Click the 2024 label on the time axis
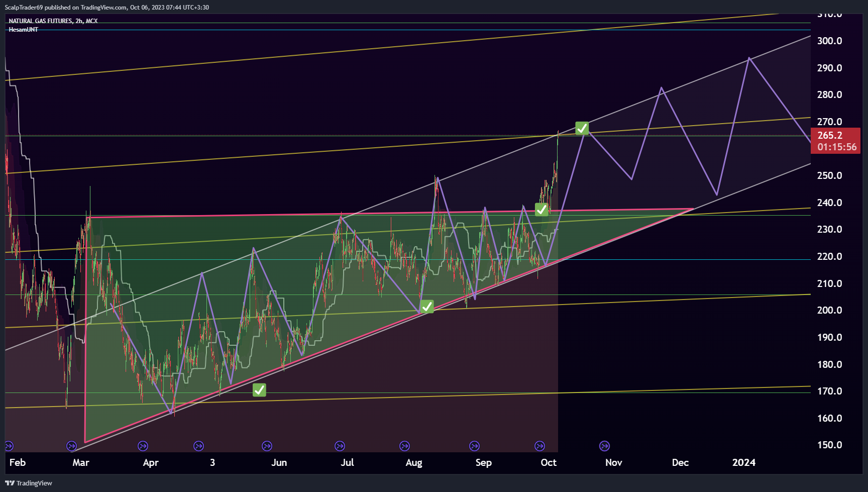The height and width of the screenshot is (492, 868). [x=744, y=462]
